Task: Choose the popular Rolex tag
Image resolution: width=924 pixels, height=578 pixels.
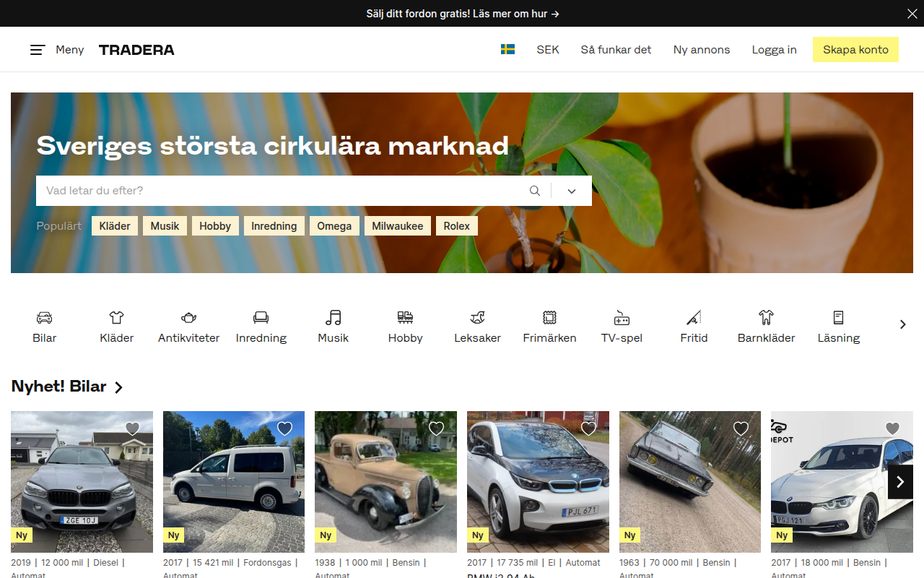Action: 457,226
